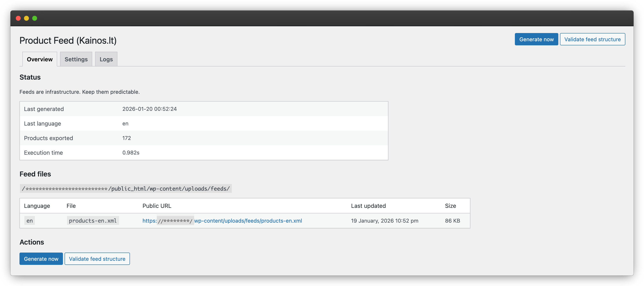Click the green zoom traffic light

click(35, 18)
